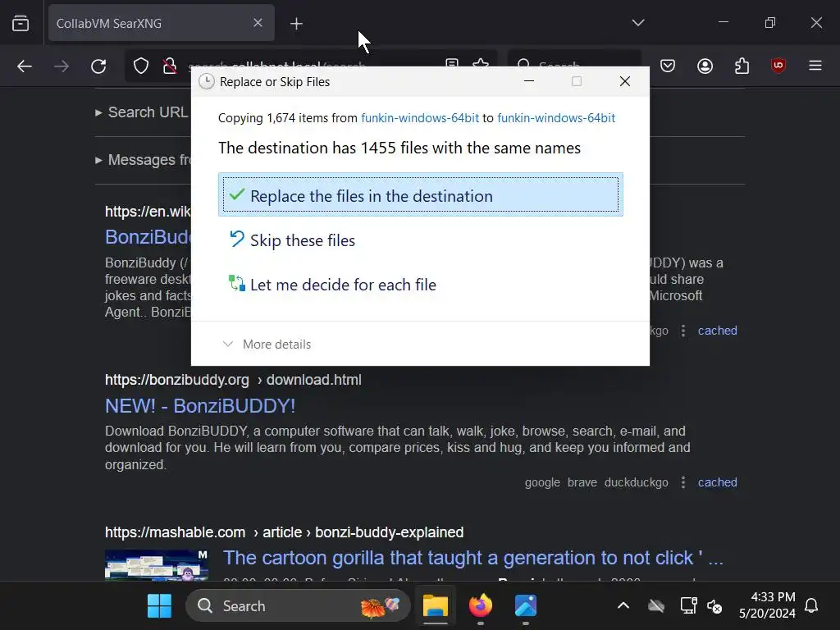Open the cartoon gorilla Mashable article link
Viewport: 840px width, 630px height.
473,558
